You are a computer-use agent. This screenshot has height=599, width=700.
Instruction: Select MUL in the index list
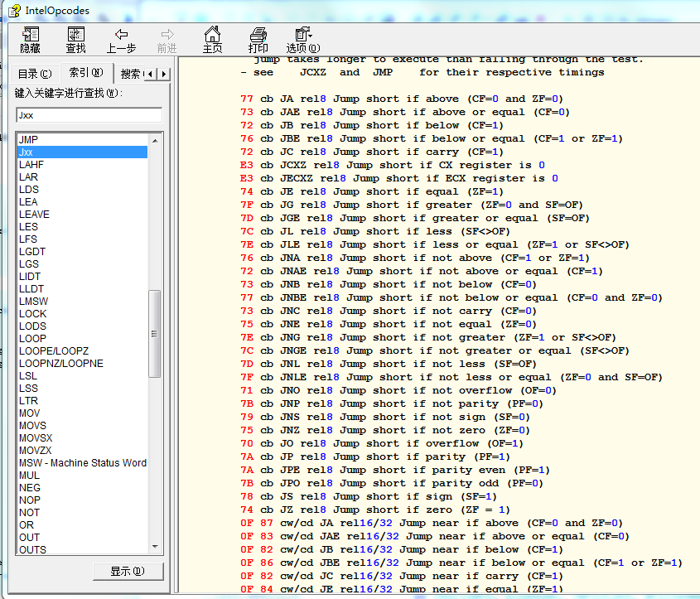(x=83, y=476)
